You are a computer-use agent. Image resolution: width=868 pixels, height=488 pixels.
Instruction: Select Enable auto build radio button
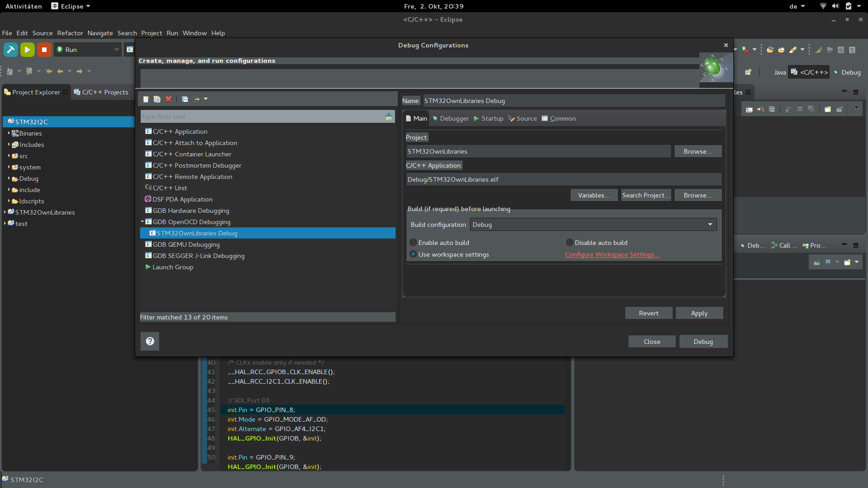pyautogui.click(x=413, y=243)
